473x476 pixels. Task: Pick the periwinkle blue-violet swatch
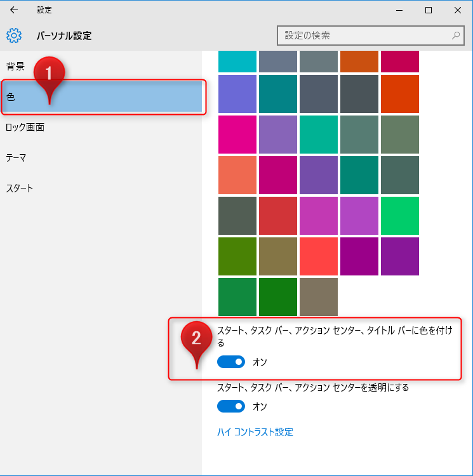[x=237, y=94]
